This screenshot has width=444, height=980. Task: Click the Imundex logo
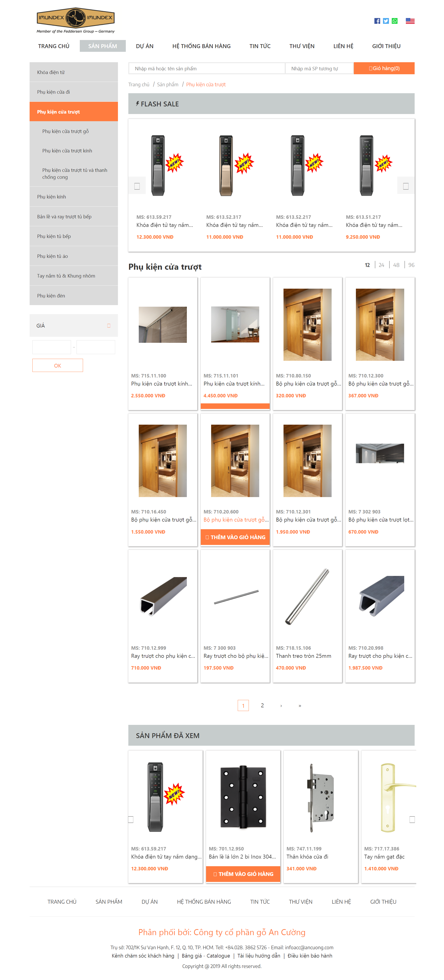76,21
